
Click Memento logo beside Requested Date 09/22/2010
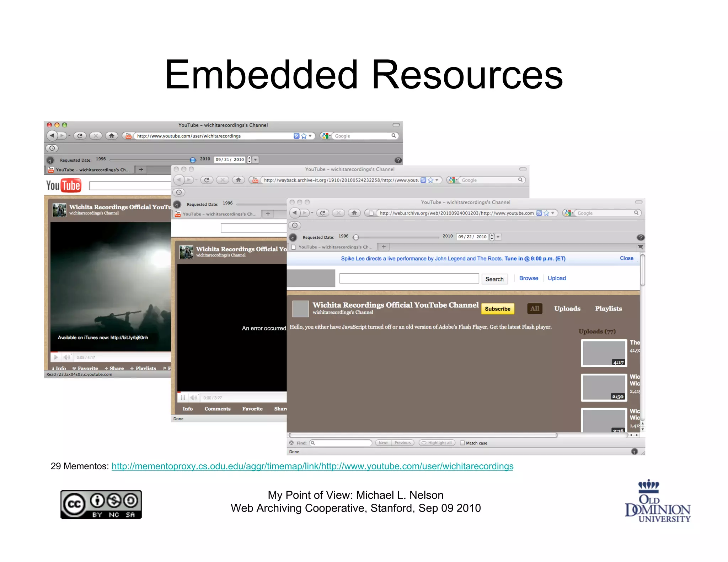293,237
